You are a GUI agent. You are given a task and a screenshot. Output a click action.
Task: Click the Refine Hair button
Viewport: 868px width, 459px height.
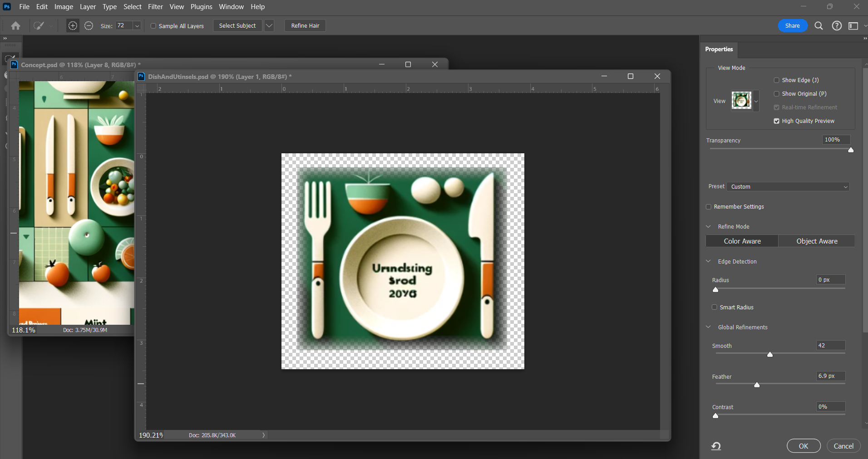tap(305, 25)
